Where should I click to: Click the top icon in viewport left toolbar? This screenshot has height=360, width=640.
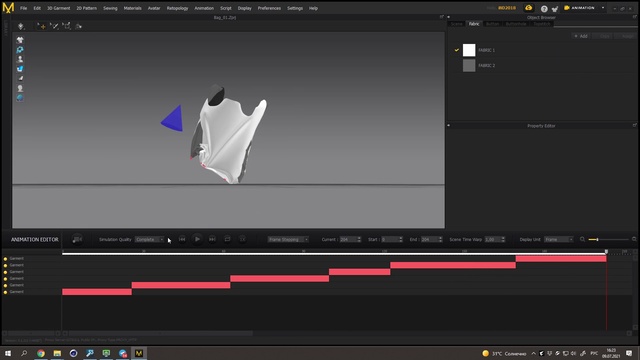(x=20, y=40)
